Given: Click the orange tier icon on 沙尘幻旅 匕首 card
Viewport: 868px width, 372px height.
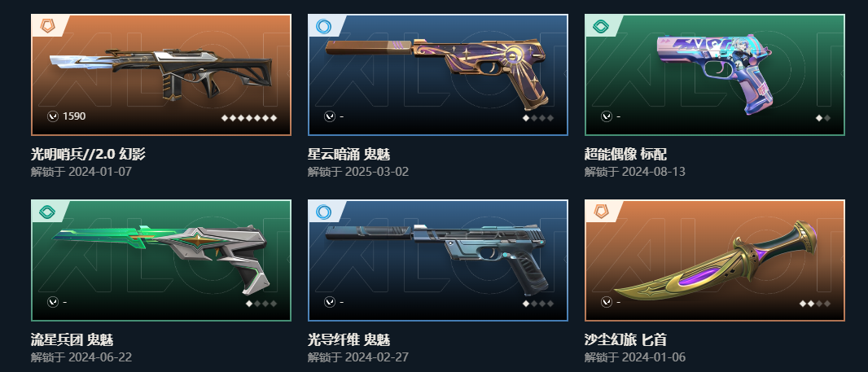Looking at the screenshot, I should (x=601, y=212).
